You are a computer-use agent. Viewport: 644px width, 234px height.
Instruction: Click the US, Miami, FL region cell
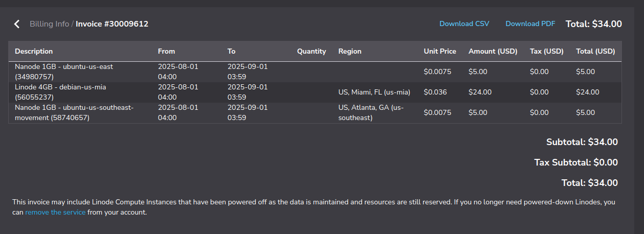pos(374,92)
